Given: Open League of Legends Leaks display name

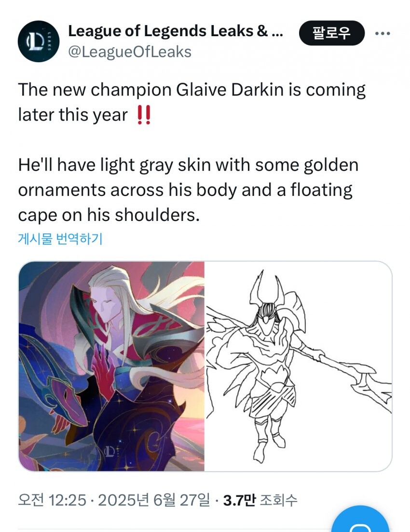Looking at the screenshot, I should click(x=176, y=31).
